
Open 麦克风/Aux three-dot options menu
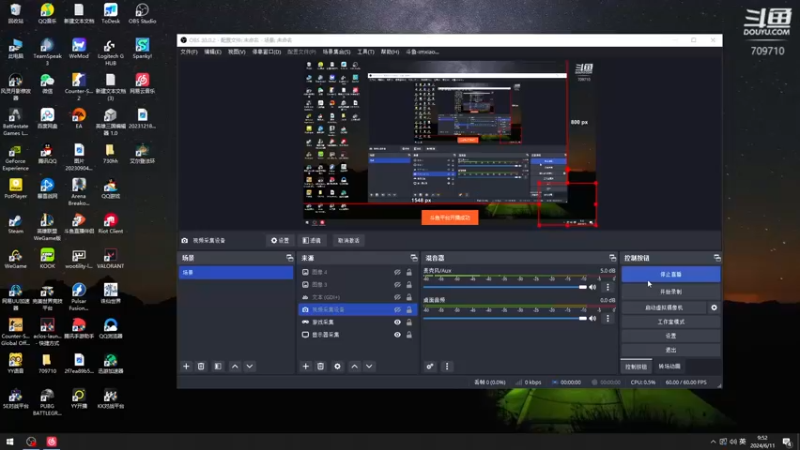[x=608, y=287]
